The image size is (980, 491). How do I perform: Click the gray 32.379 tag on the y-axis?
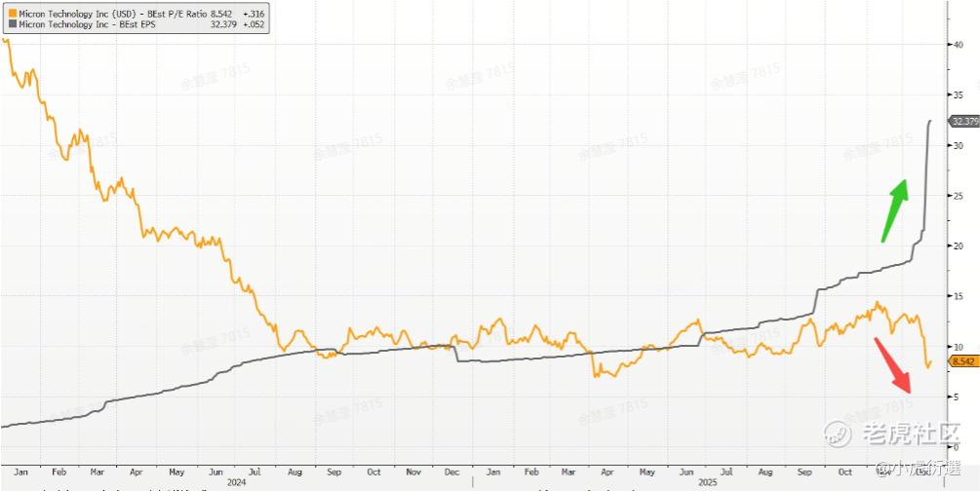[x=964, y=121]
